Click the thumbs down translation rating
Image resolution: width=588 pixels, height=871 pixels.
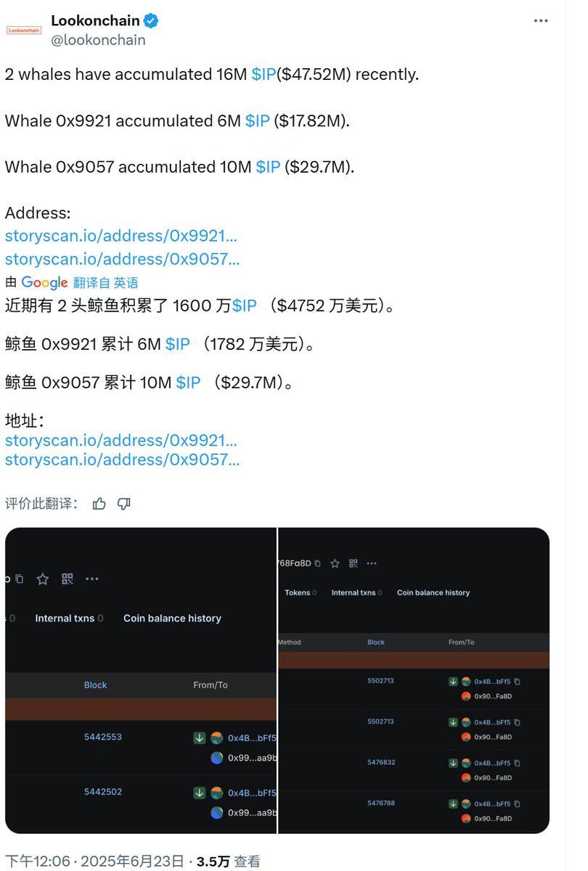click(123, 503)
